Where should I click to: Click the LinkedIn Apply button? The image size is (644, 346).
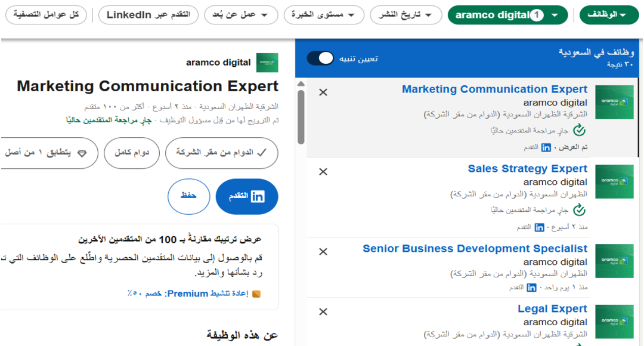click(247, 196)
